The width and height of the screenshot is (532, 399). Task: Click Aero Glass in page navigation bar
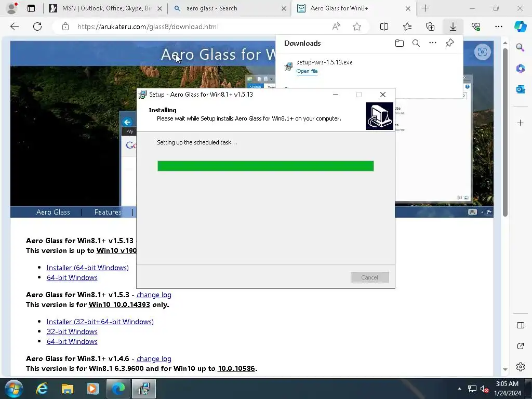point(53,212)
